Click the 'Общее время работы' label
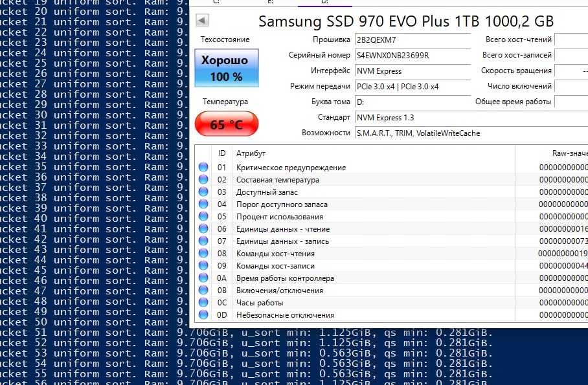The height and width of the screenshot is (385, 588). [514, 102]
